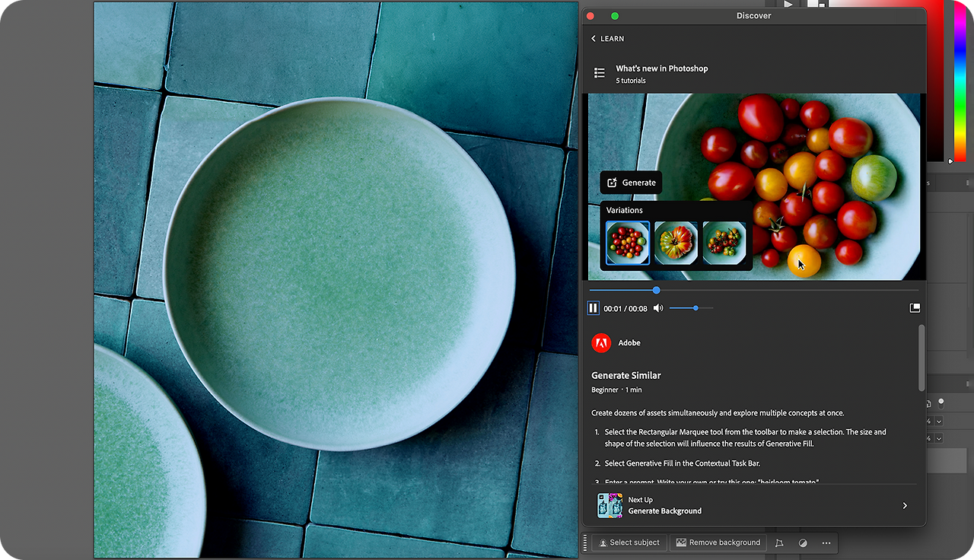Click the '5 tutorials' count text
The image size is (974, 560).
point(631,81)
